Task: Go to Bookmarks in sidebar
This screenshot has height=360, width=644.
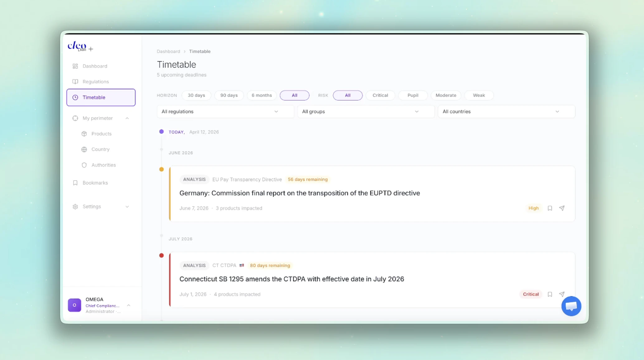Action: click(95, 183)
